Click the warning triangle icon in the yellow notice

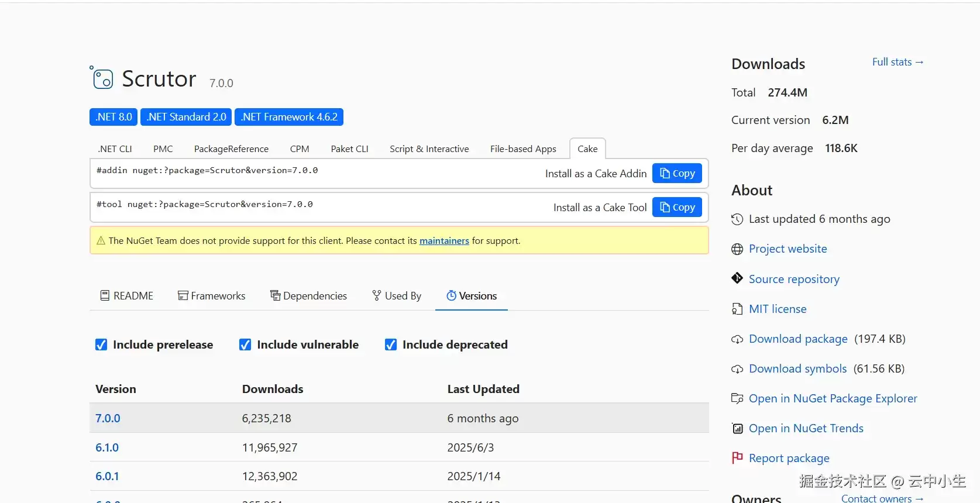click(101, 240)
